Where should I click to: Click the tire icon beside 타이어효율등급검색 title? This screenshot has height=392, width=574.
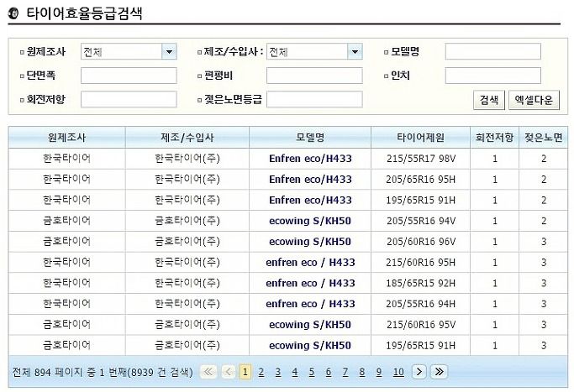pos(13,13)
